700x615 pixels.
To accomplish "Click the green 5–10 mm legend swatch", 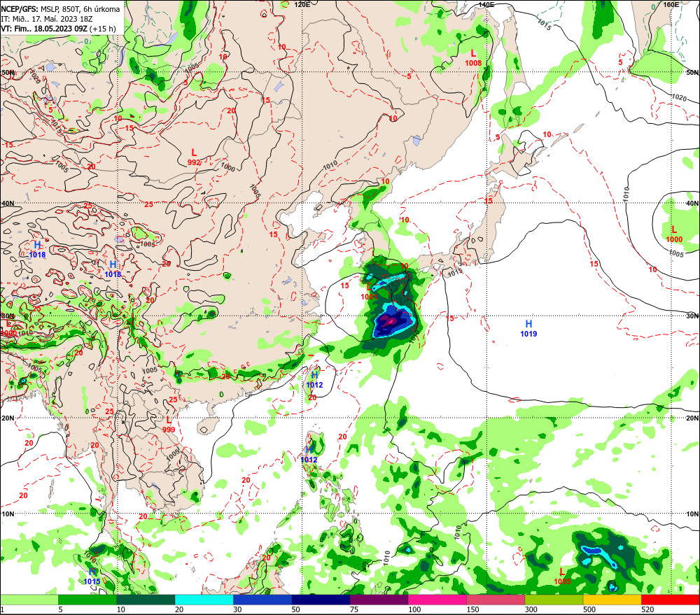I will click(x=87, y=600).
